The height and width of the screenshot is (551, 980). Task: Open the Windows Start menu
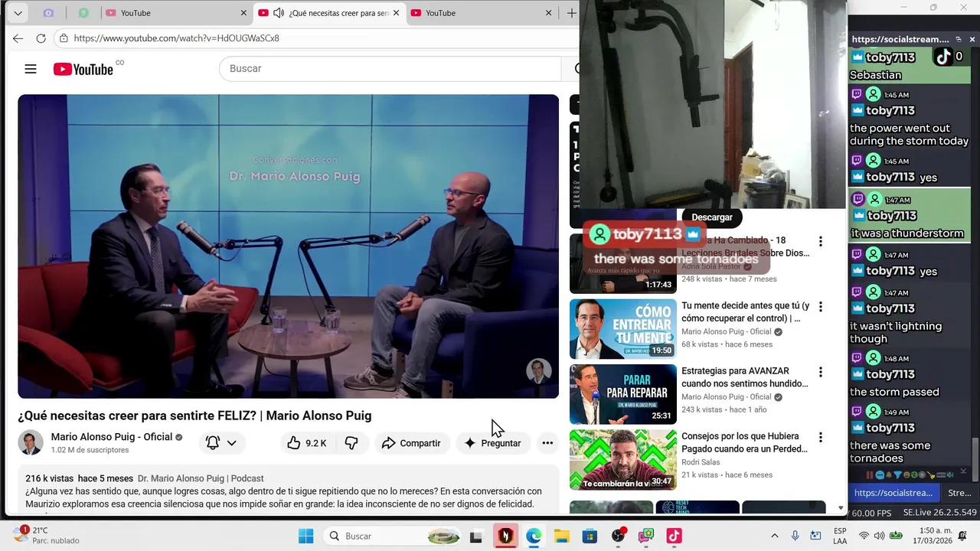(x=305, y=536)
